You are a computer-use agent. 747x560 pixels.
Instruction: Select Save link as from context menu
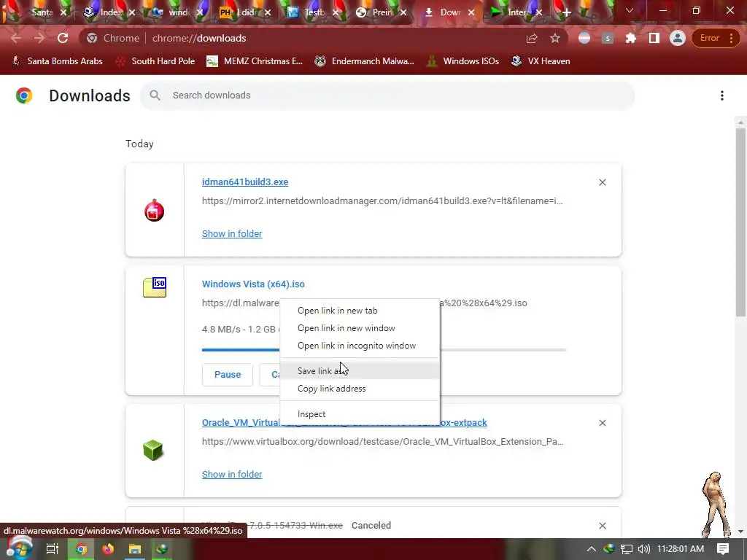point(360,371)
